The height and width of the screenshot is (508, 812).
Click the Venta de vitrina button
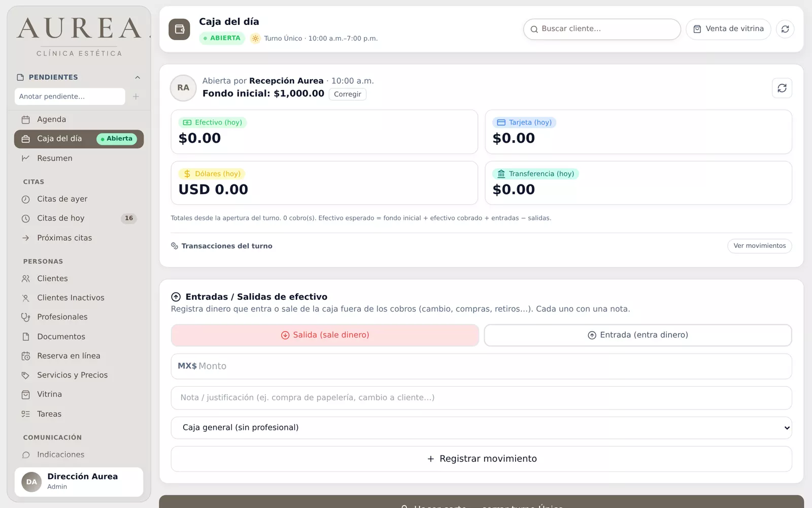(728, 29)
